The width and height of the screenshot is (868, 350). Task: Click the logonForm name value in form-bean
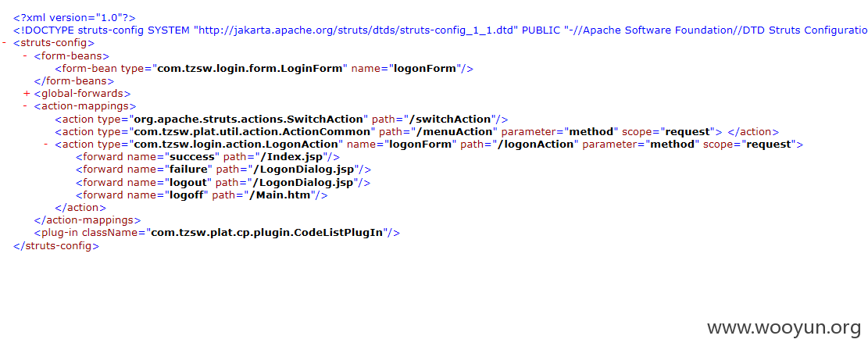pos(427,68)
